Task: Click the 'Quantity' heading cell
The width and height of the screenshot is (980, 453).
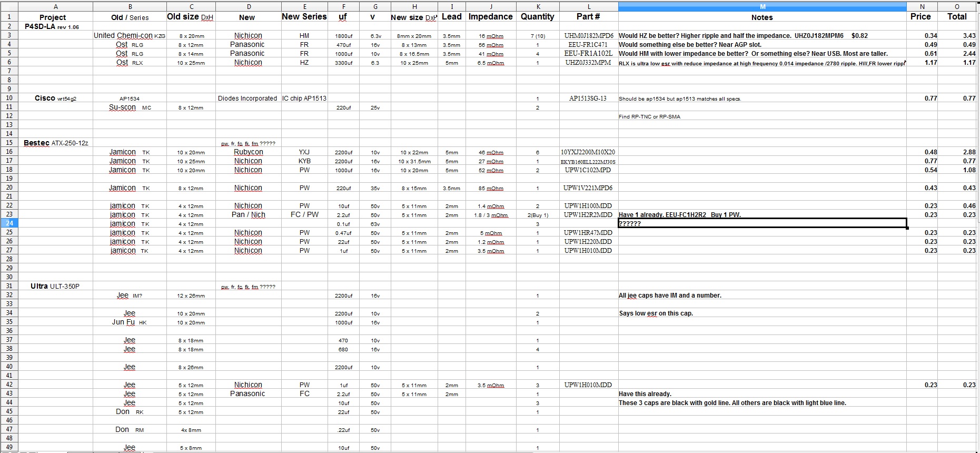Action: [x=538, y=17]
